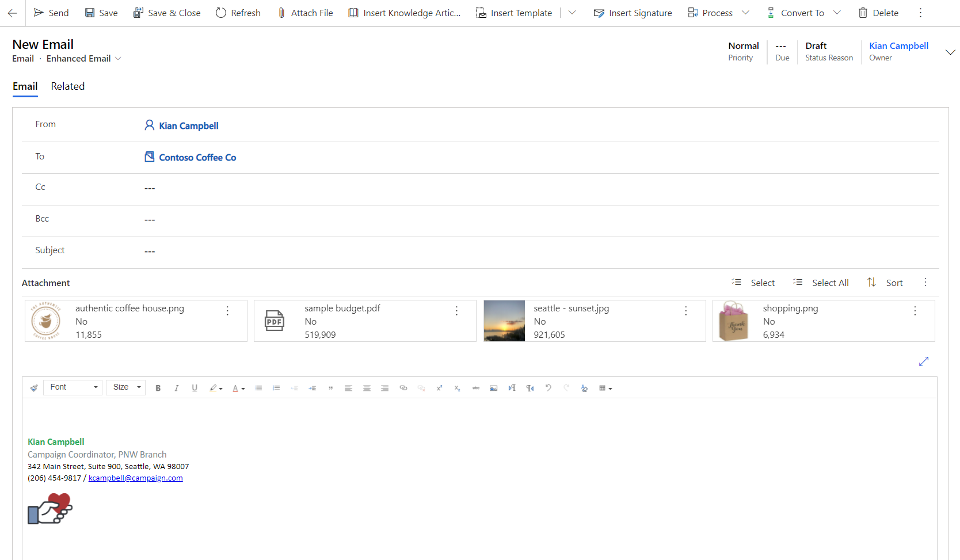Toggle italic formatting in editor
Image resolution: width=960 pixels, height=560 pixels.
176,388
